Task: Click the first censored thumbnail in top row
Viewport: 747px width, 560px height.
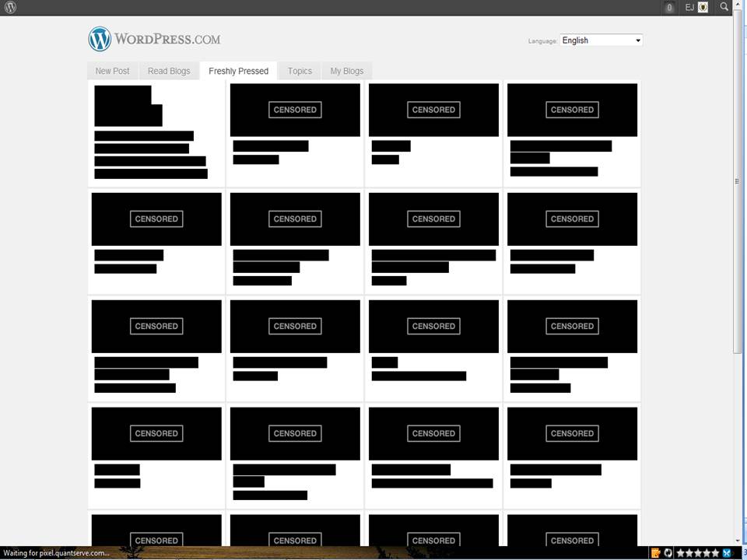Action: tap(295, 110)
